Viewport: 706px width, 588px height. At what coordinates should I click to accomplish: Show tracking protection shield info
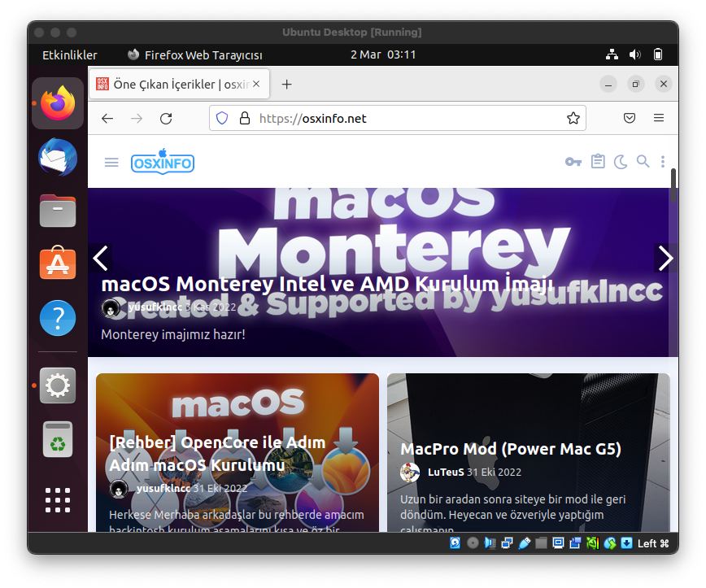pyautogui.click(x=221, y=118)
